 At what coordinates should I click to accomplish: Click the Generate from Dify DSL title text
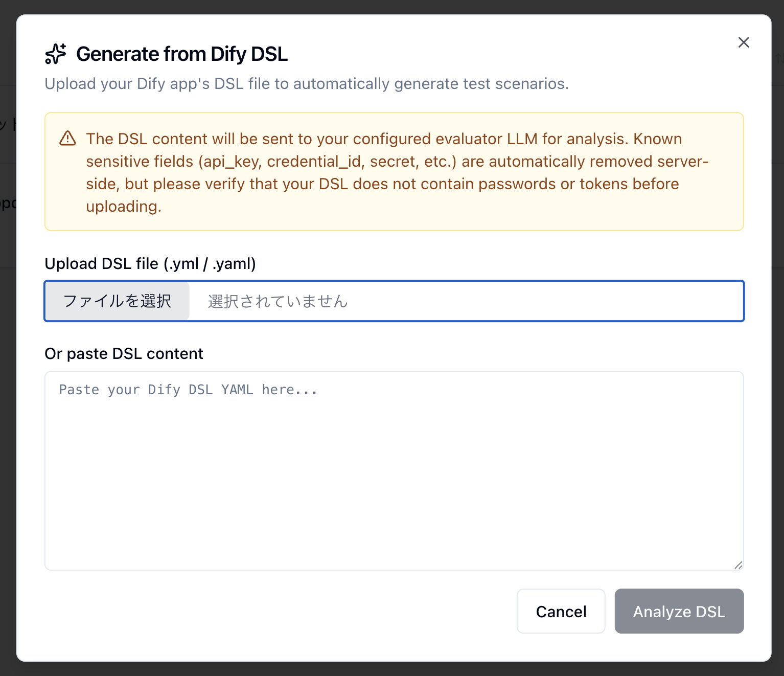tap(182, 54)
